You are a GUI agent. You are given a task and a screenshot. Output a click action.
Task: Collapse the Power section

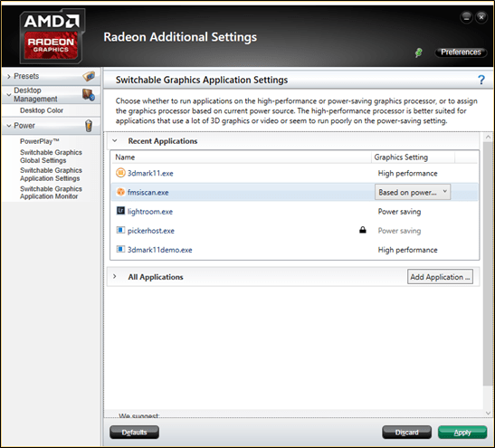[9, 126]
